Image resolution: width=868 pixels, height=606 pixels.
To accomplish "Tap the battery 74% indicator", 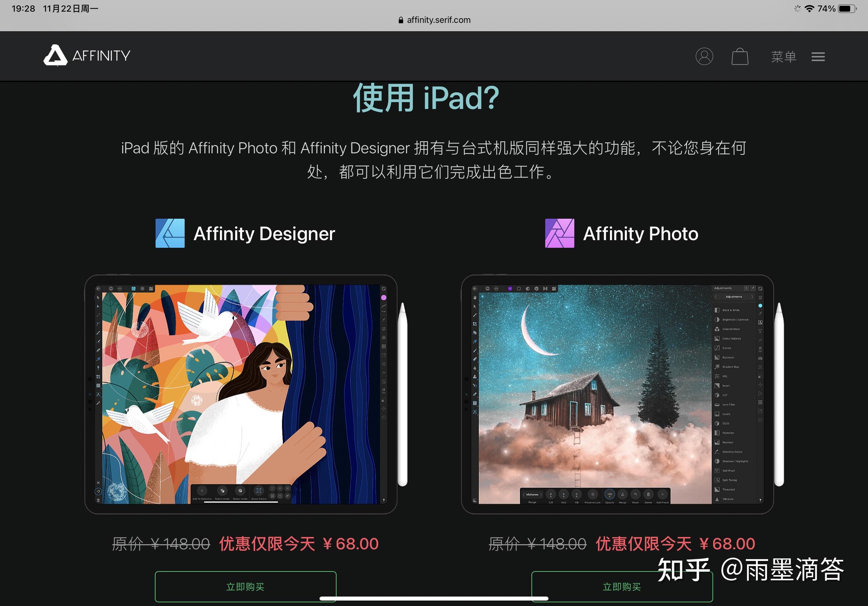I will 837,8.
